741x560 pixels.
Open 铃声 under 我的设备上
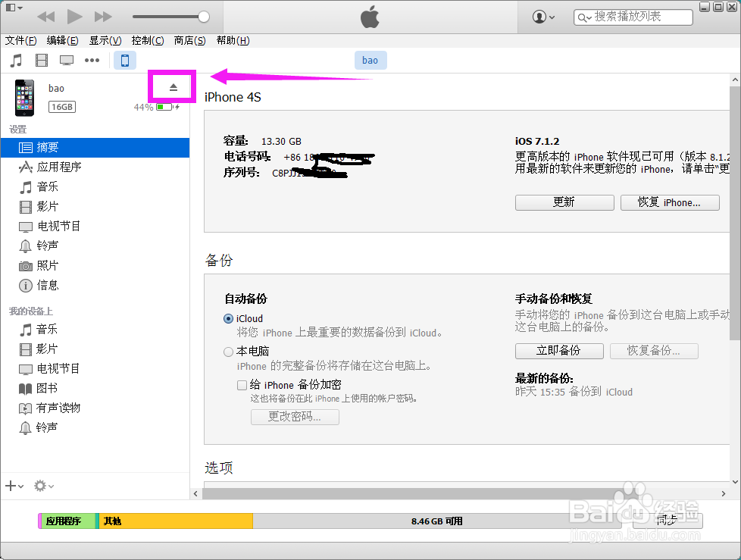pyautogui.click(x=95, y=427)
